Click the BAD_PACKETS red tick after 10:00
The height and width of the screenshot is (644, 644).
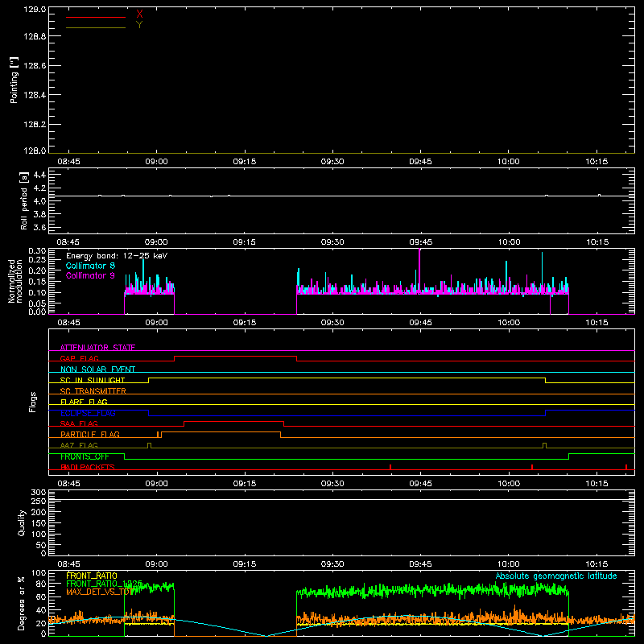click(532, 467)
